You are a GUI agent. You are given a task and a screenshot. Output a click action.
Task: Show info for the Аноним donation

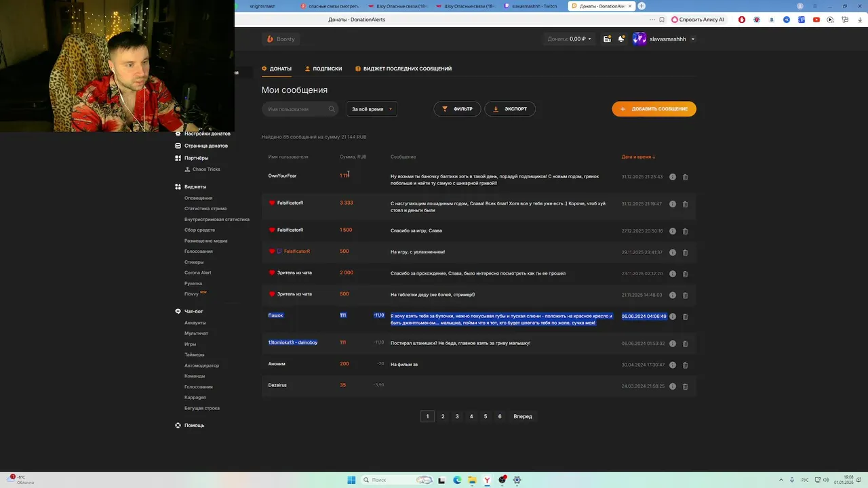click(672, 365)
